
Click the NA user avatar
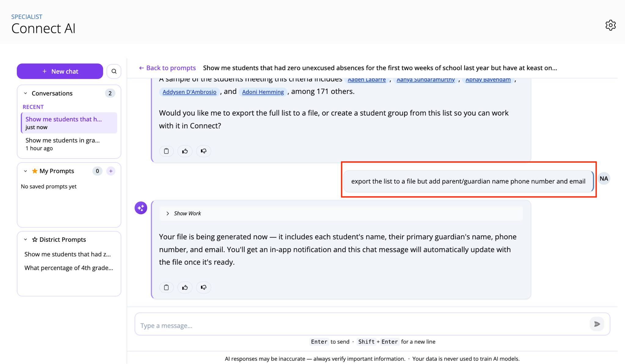[x=604, y=179]
